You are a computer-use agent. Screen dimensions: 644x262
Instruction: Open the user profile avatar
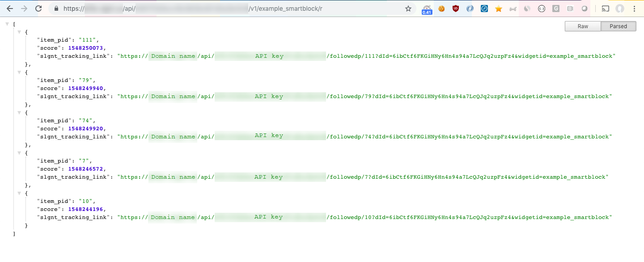pyautogui.click(x=619, y=9)
